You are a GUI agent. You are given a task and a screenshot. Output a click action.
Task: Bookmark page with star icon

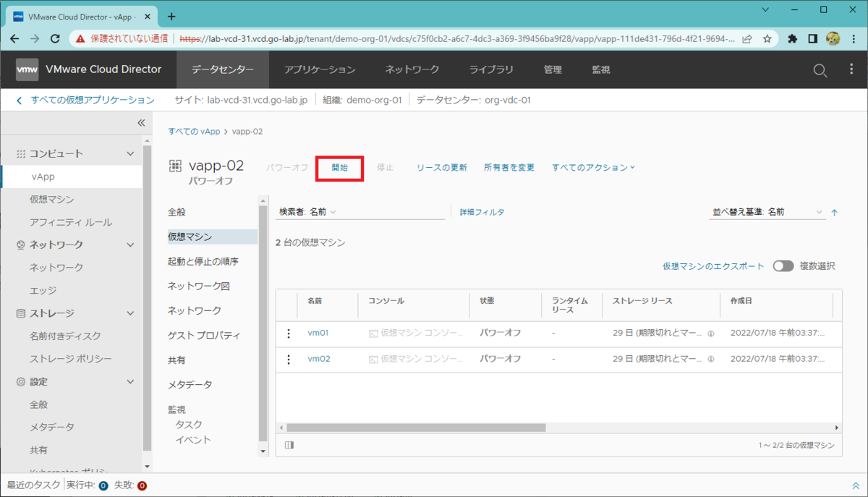point(767,38)
